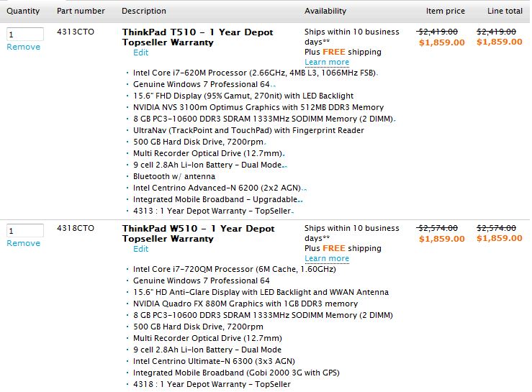Click the Line total column header
This screenshot has height=392, width=532.
coord(505,11)
